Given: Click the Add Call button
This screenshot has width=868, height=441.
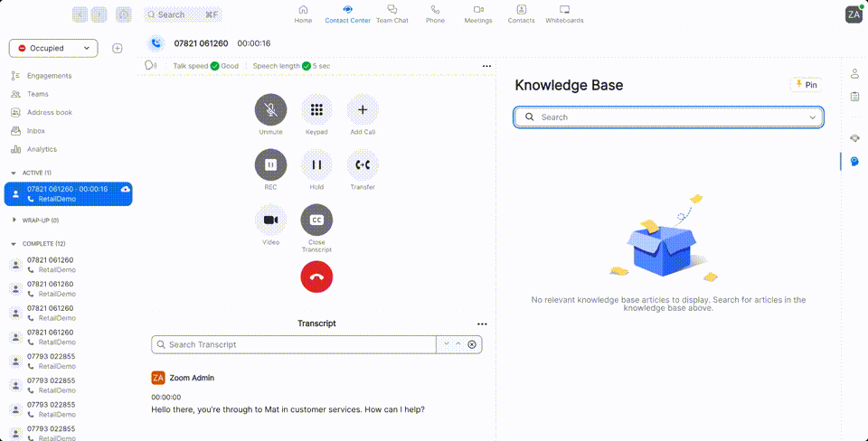Looking at the screenshot, I should 363,110.
